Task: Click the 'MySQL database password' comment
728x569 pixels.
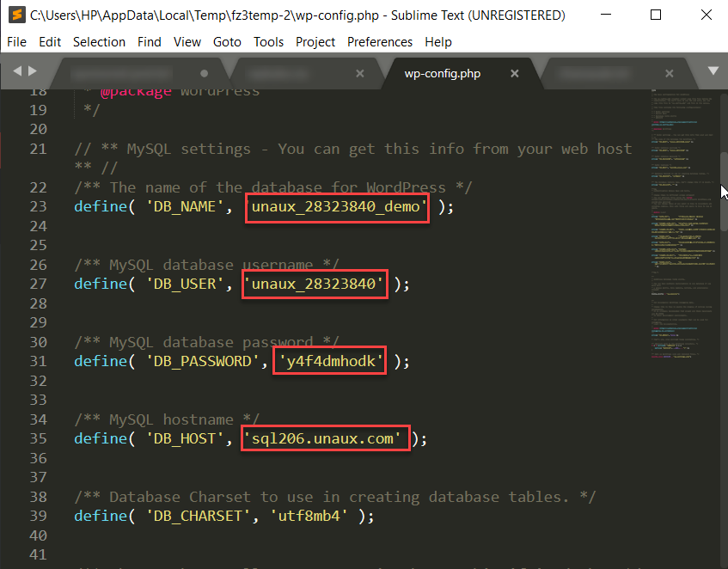Action: pos(206,342)
